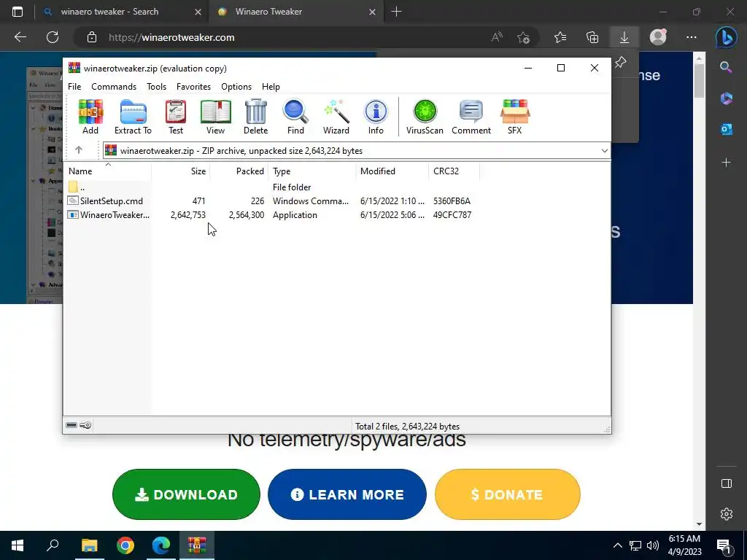This screenshot has width=747, height=560.
Task: Show archive Info
Action: pyautogui.click(x=376, y=117)
